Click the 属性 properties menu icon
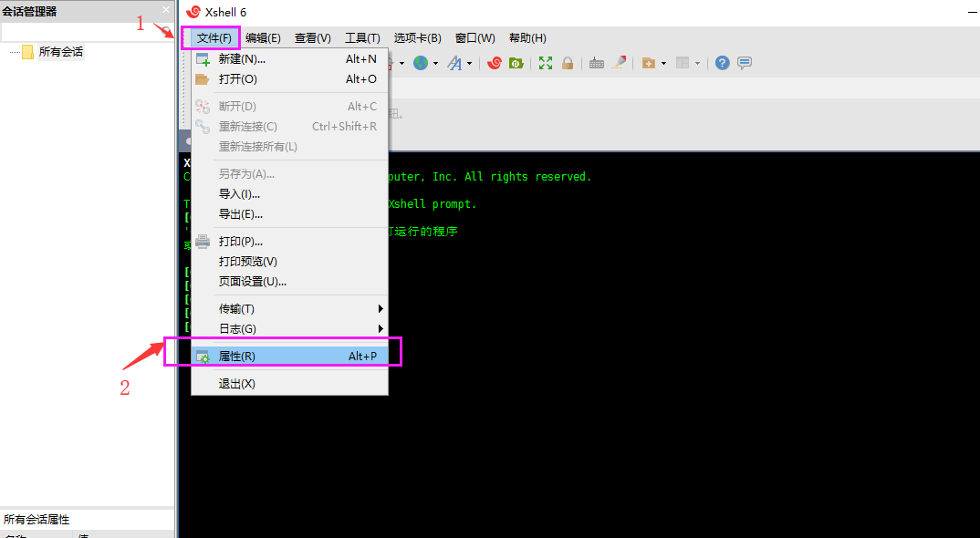Screen dimensions: 980x538 tap(203, 357)
